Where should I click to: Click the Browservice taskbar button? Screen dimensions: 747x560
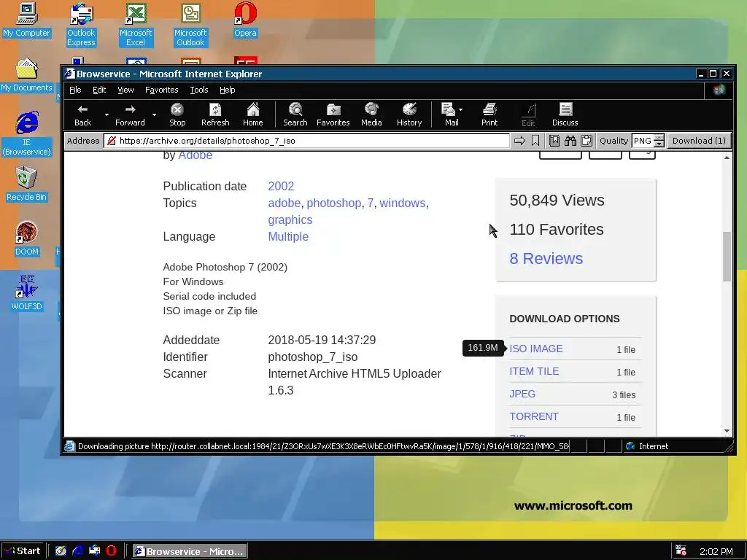(190, 551)
